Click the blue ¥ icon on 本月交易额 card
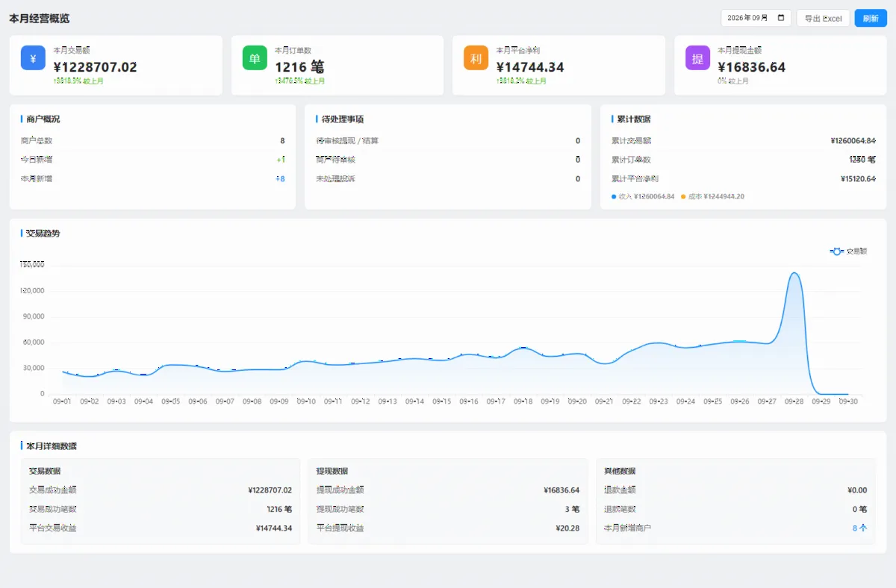Viewport: 896px width, 588px height. (x=33, y=58)
